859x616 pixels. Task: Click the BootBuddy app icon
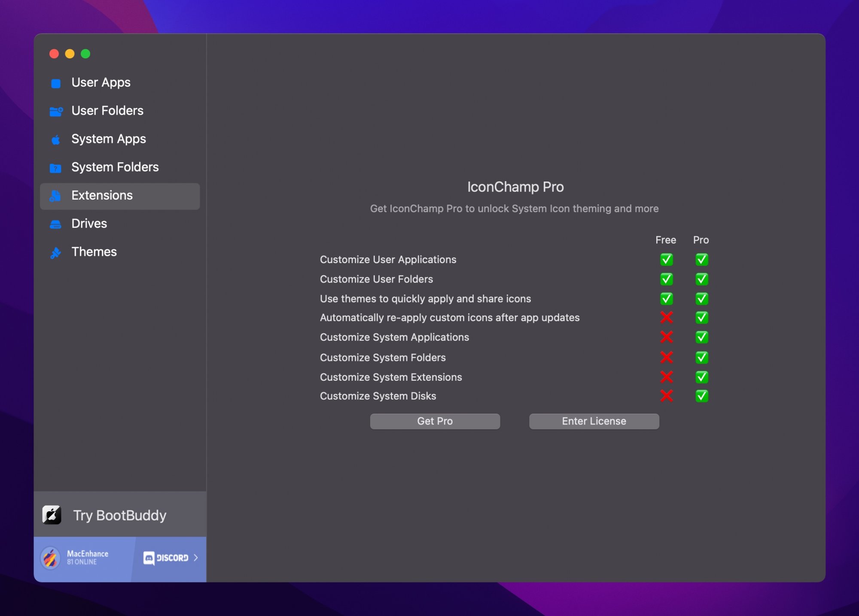click(52, 515)
